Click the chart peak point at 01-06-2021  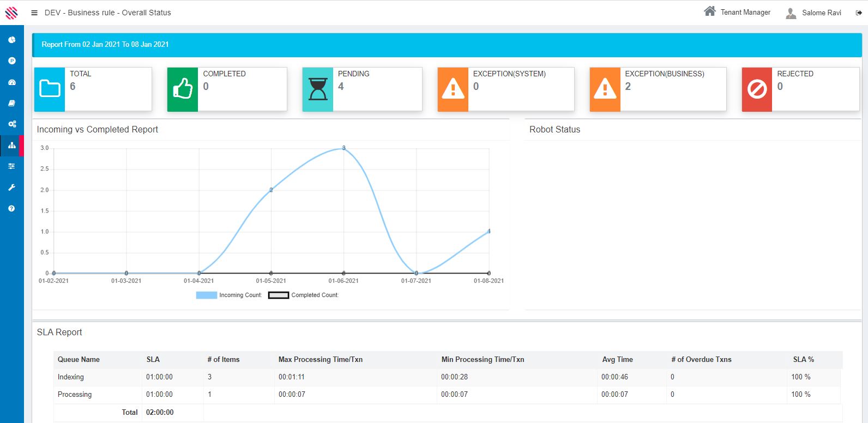click(343, 148)
